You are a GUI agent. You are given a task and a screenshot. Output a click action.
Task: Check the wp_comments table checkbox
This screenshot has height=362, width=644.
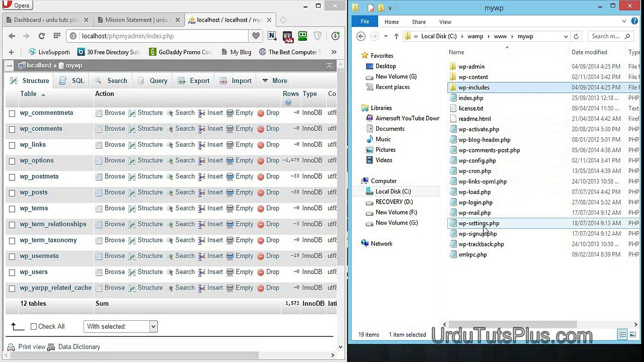tap(12, 129)
